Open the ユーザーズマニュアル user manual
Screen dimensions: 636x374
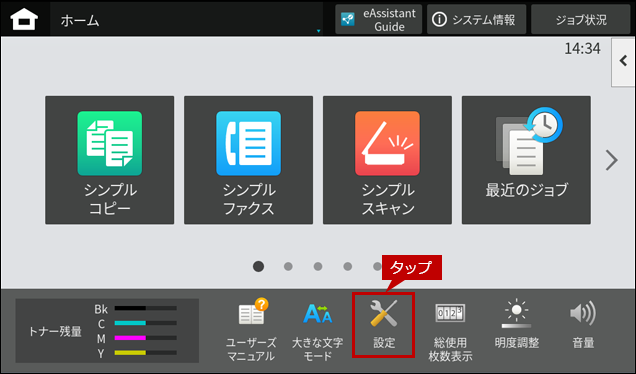point(251,330)
